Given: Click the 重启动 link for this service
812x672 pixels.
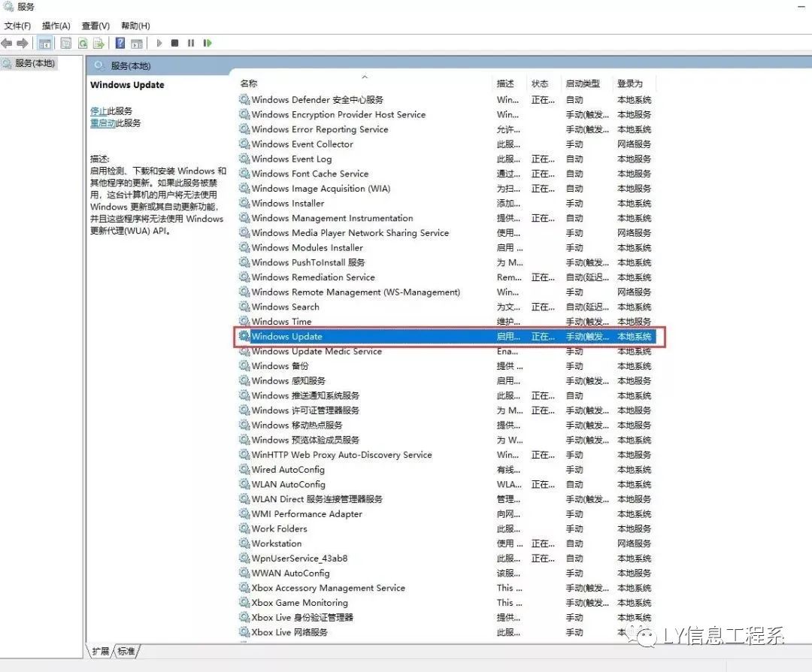Looking at the screenshot, I should point(102,123).
